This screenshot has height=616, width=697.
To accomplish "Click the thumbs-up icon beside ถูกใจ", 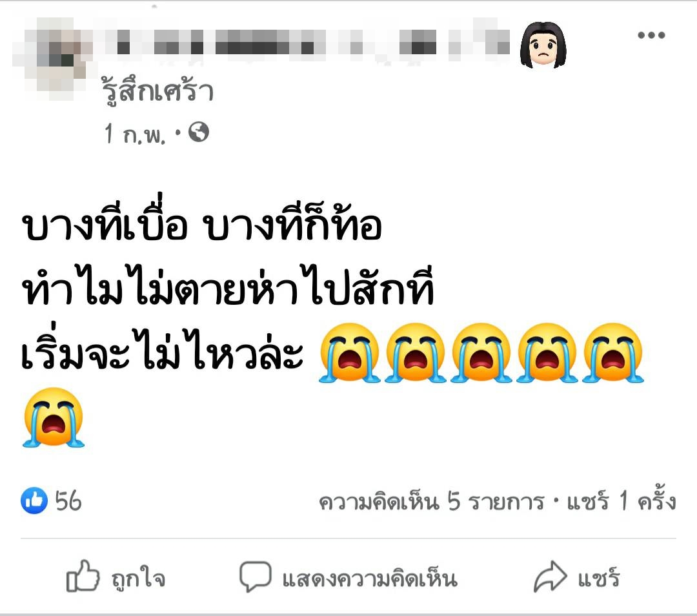I will pyautogui.click(x=83, y=576).
